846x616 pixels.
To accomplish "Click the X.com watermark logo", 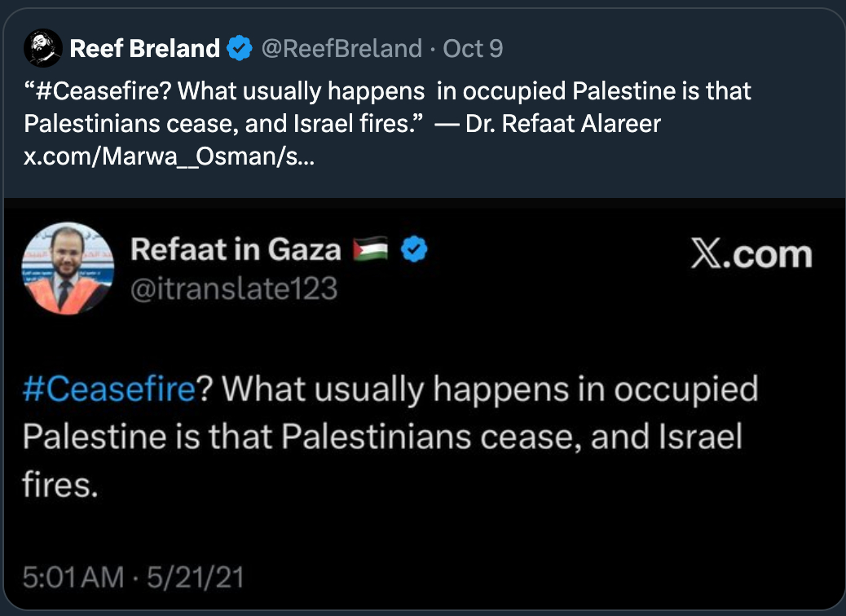I will [x=751, y=255].
